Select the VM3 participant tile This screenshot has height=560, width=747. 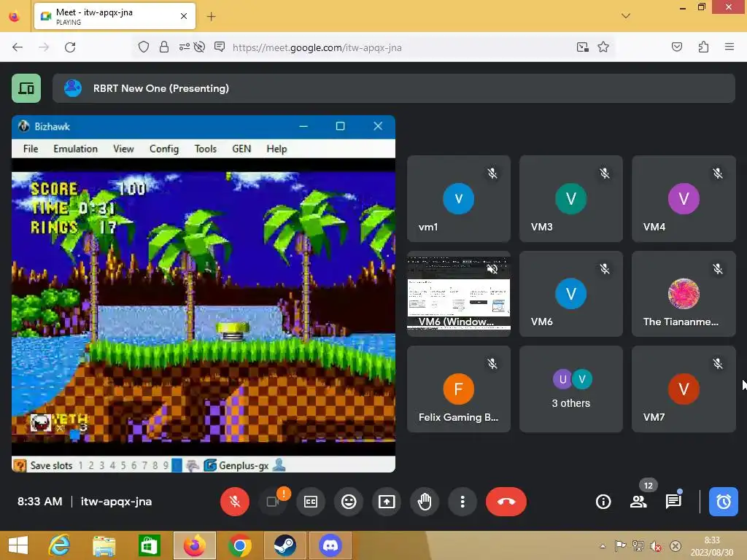click(570, 198)
